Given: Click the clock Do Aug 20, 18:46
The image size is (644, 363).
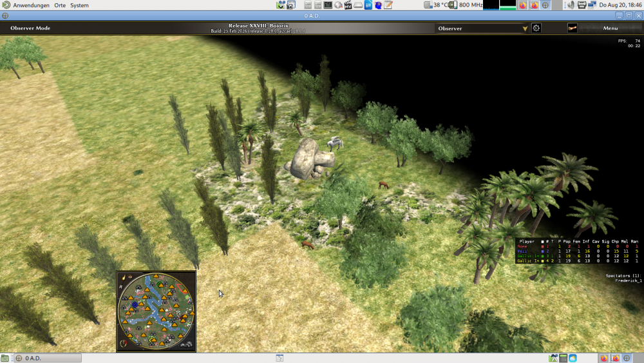Looking at the screenshot, I should coord(620,5).
